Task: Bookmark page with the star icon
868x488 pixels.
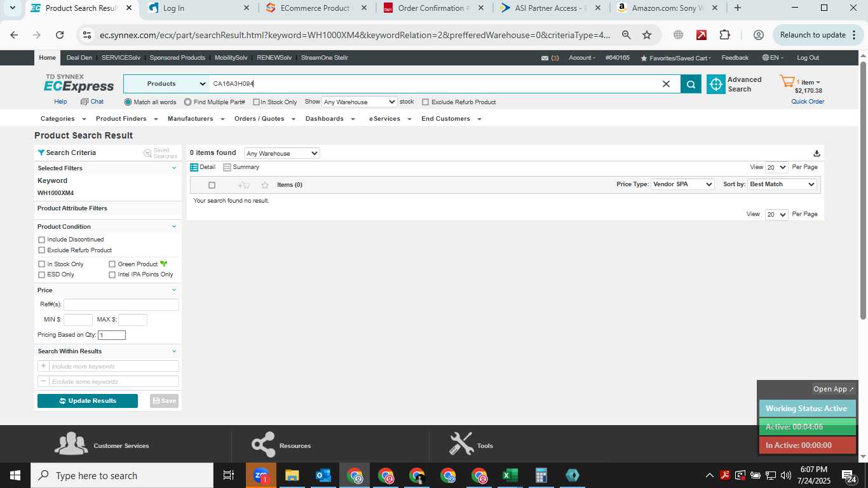Action: click(x=647, y=35)
